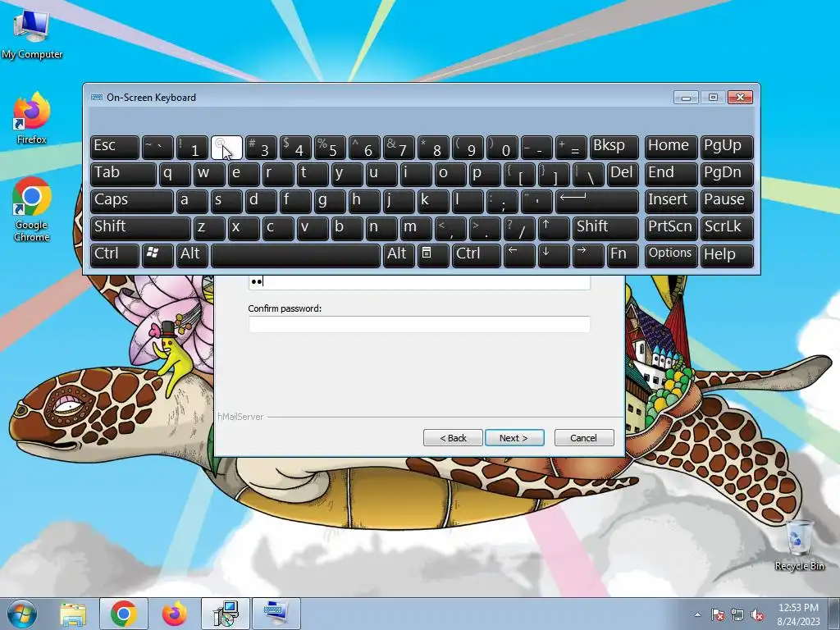
Task: Click the Pause key
Action: [x=727, y=202]
